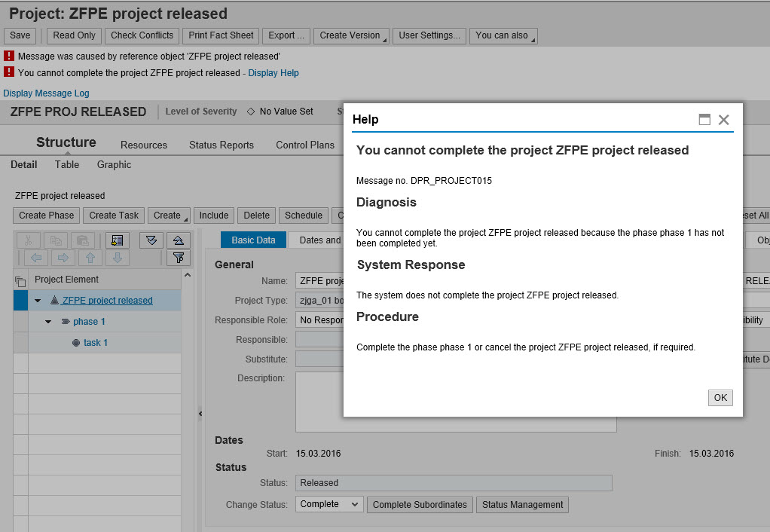Click the move down arrow icon
The height and width of the screenshot is (532, 770).
[118, 258]
